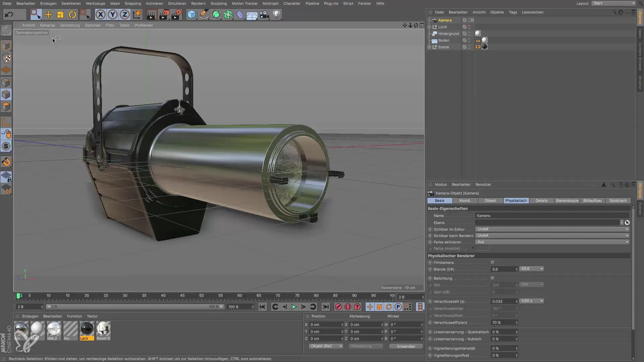Enable snapping with the S icon

click(6, 146)
